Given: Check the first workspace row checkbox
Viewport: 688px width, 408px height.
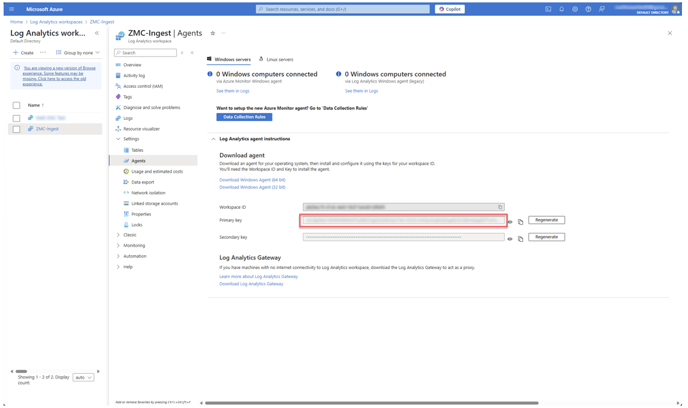Looking at the screenshot, I should [x=16, y=118].
